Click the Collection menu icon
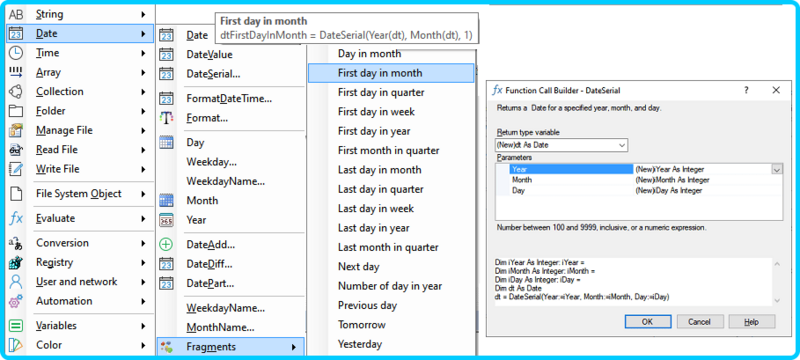Image resolution: width=800 pixels, height=360 pixels. [16, 92]
